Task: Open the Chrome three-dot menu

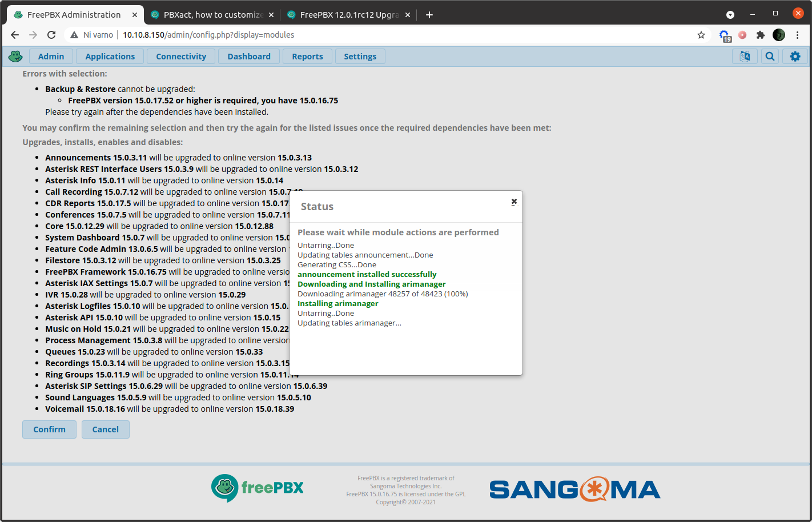Action: point(798,35)
